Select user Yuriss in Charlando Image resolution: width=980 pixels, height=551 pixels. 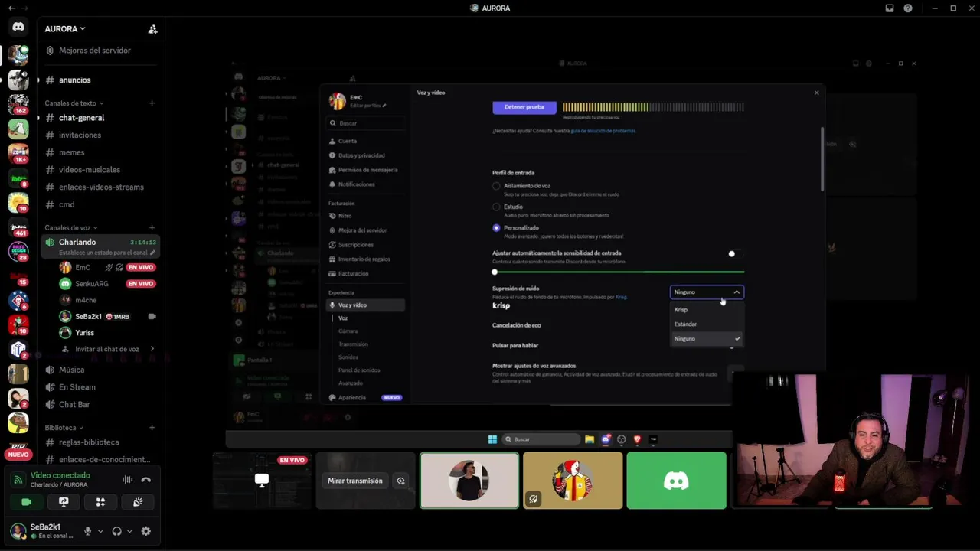(x=107, y=333)
